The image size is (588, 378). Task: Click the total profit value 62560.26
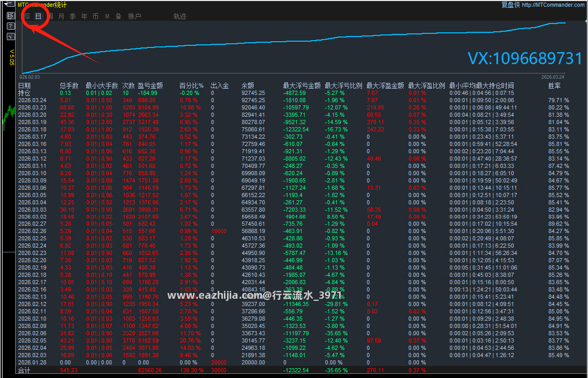pyautogui.click(x=149, y=370)
